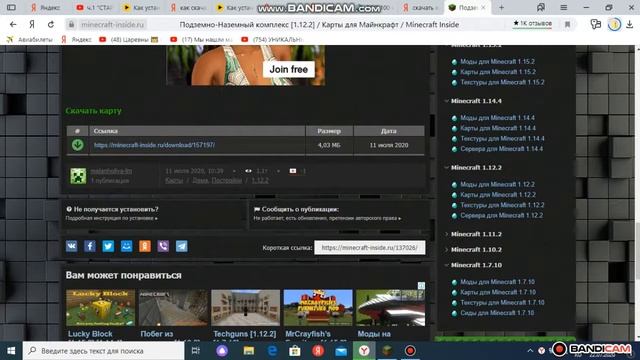Switch to the 'как скач' Yandex tab

(x=188, y=7)
